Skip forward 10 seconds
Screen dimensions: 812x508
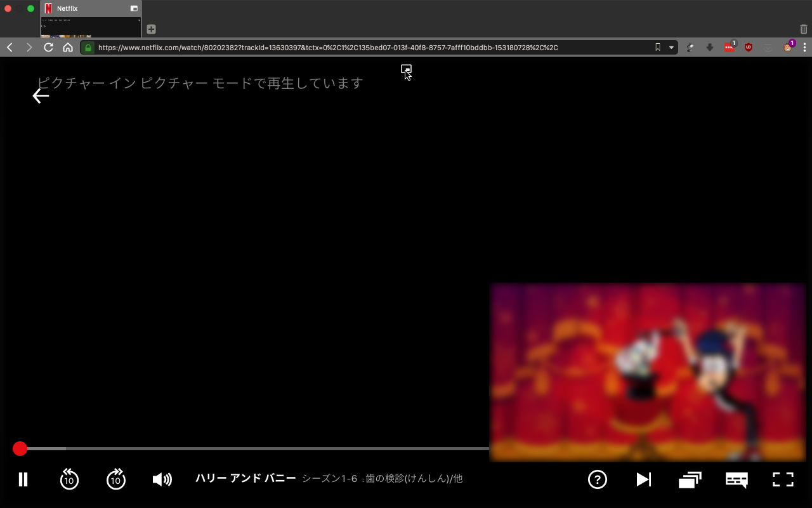(x=115, y=479)
